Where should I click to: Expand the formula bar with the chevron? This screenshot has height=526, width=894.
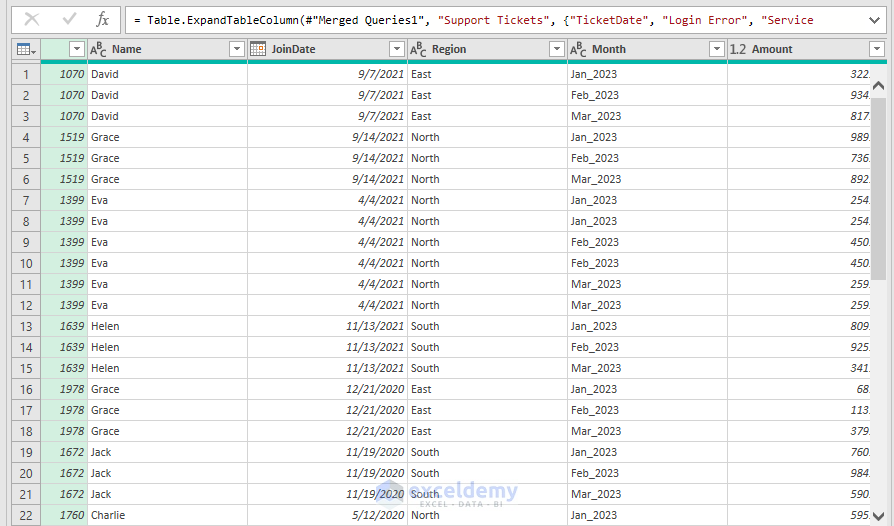tap(874, 21)
